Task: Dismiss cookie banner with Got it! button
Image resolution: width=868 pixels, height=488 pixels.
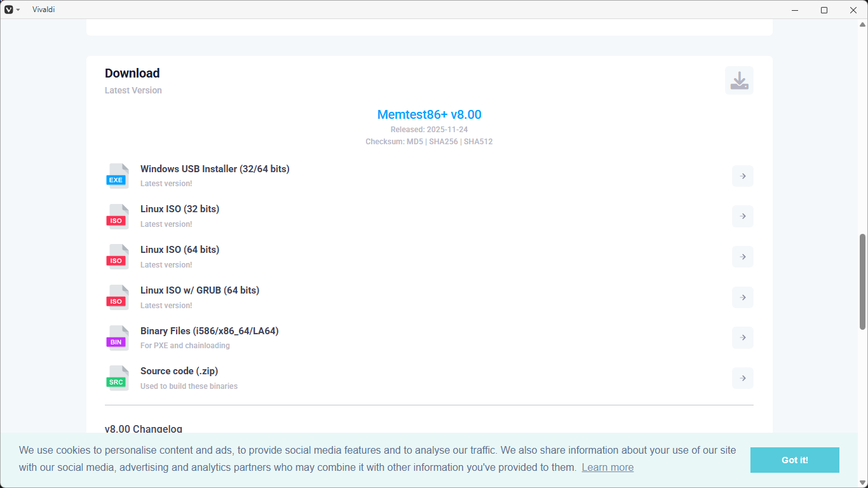Action: click(x=795, y=460)
